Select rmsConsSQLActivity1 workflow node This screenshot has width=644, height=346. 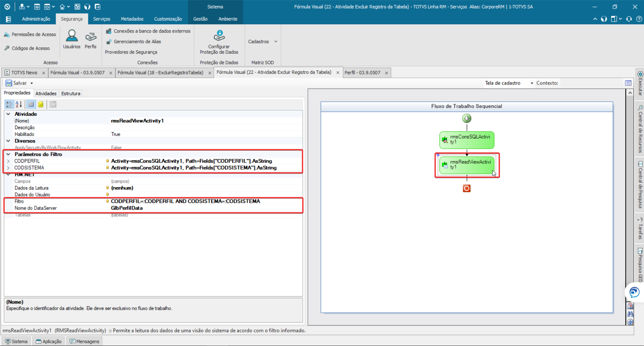[467, 140]
